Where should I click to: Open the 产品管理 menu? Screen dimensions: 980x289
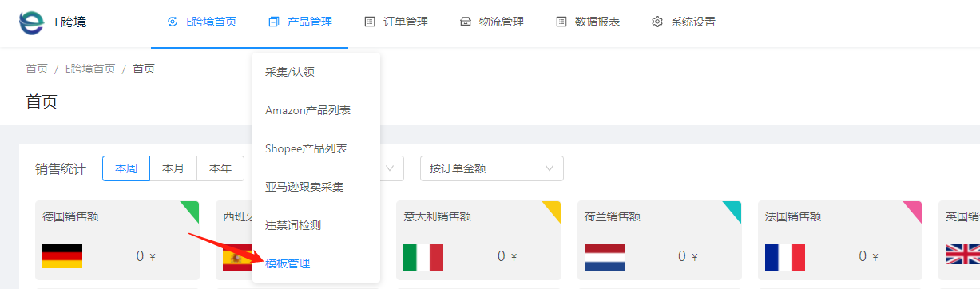pos(300,22)
